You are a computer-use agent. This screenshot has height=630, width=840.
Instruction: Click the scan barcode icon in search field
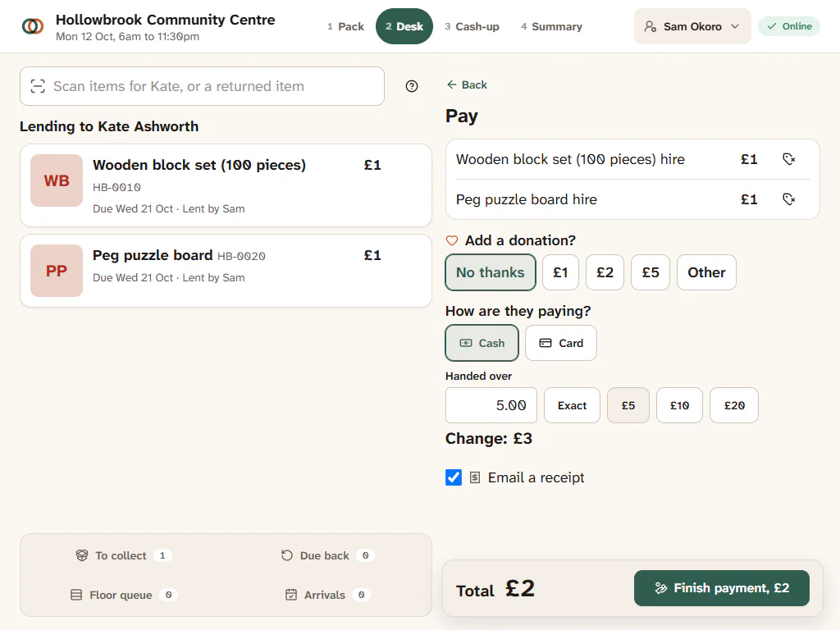tap(38, 86)
